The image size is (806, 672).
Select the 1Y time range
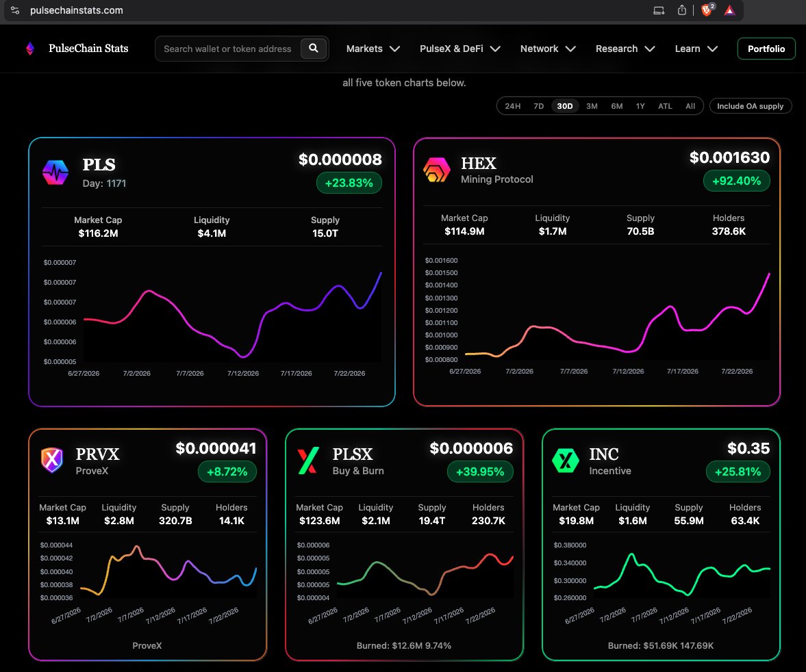coord(640,106)
